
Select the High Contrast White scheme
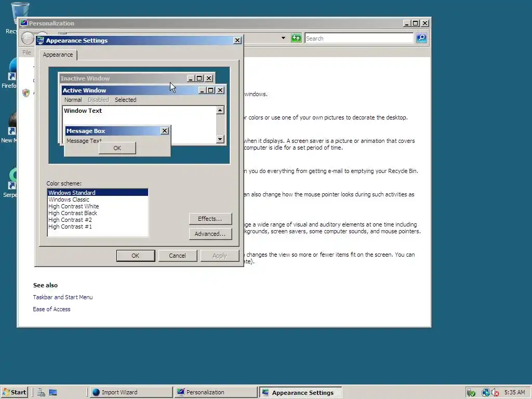click(98, 206)
